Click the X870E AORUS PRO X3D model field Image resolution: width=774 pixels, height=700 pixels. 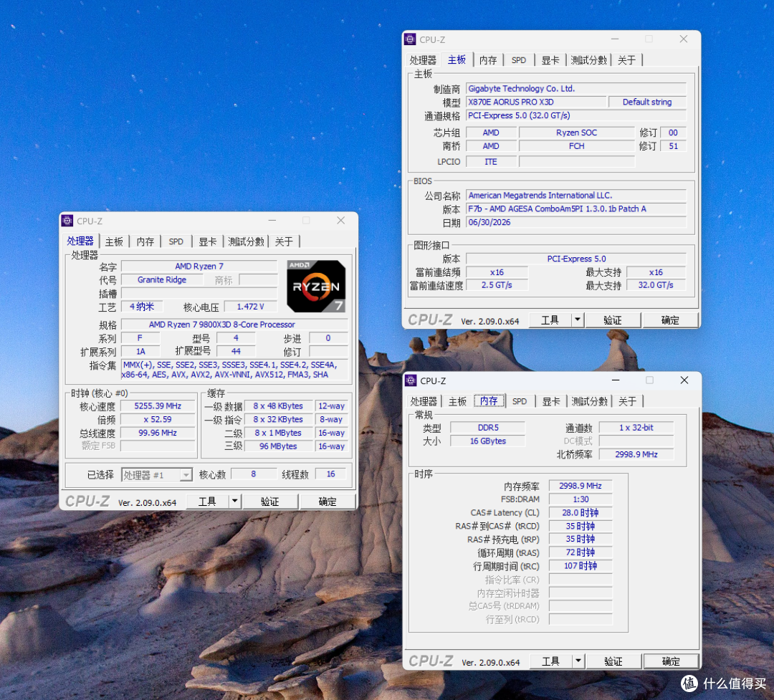coord(536,102)
